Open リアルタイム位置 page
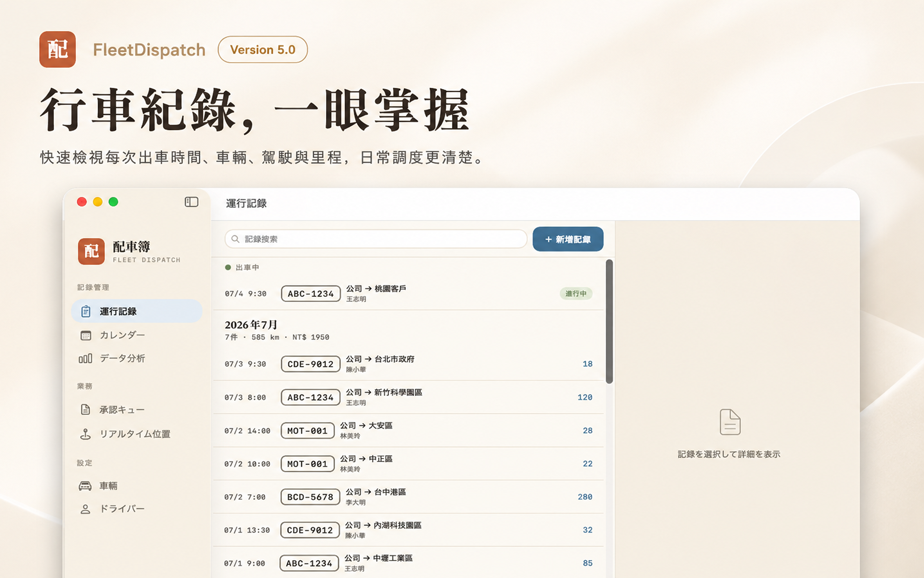924x578 pixels. pyautogui.click(x=137, y=434)
